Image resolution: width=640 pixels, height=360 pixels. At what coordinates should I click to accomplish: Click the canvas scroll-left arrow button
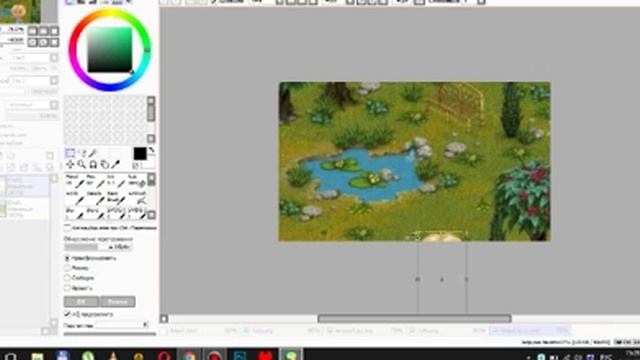(x=164, y=319)
